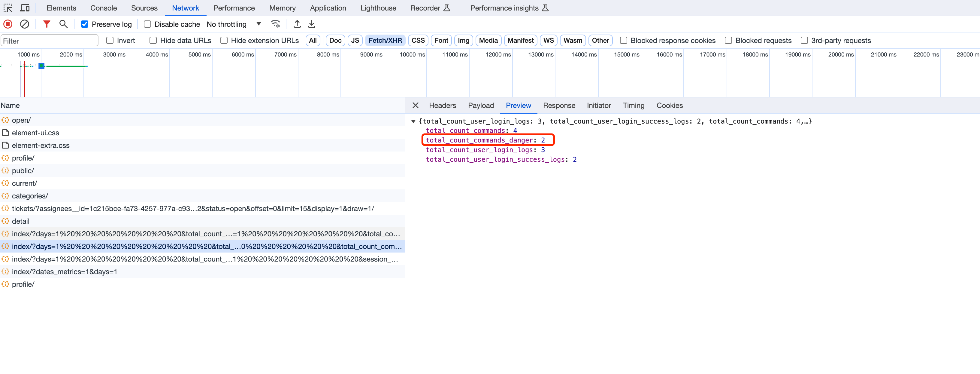Check the Blocked requests filter

coord(728,40)
